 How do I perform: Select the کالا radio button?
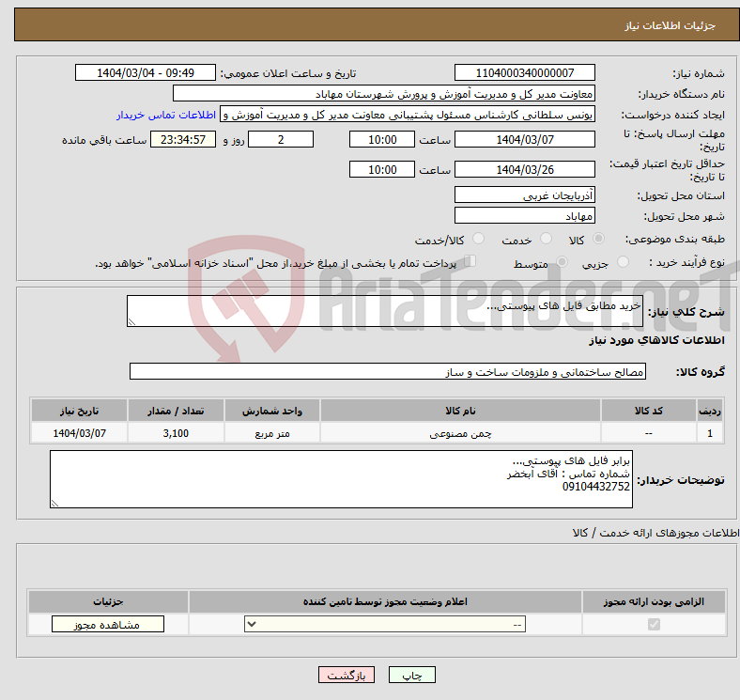[598, 239]
